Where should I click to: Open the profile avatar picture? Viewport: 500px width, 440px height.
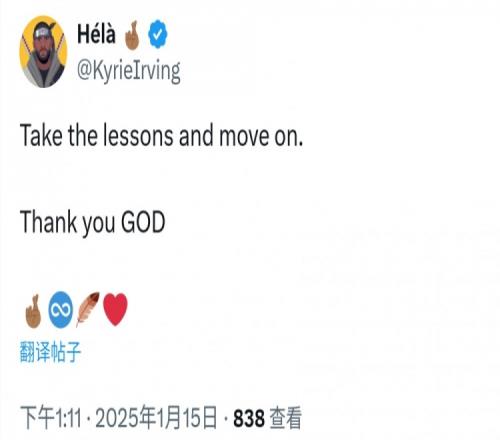coord(43,52)
